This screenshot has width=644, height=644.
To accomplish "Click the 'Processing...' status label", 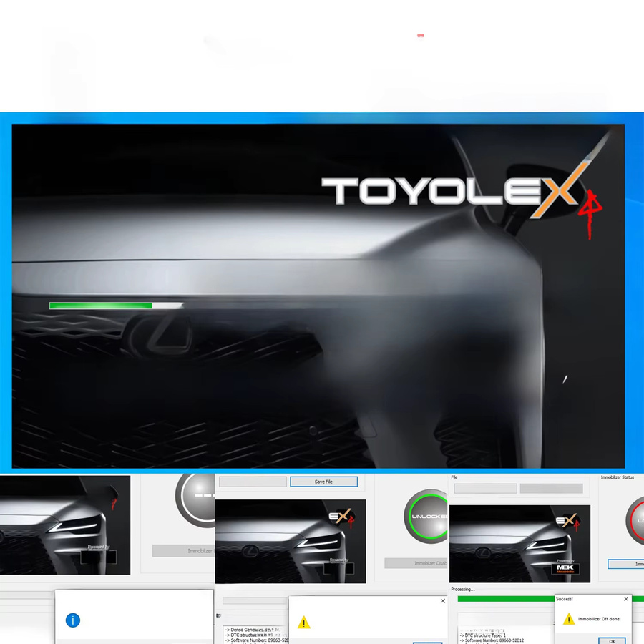I will click(x=463, y=589).
